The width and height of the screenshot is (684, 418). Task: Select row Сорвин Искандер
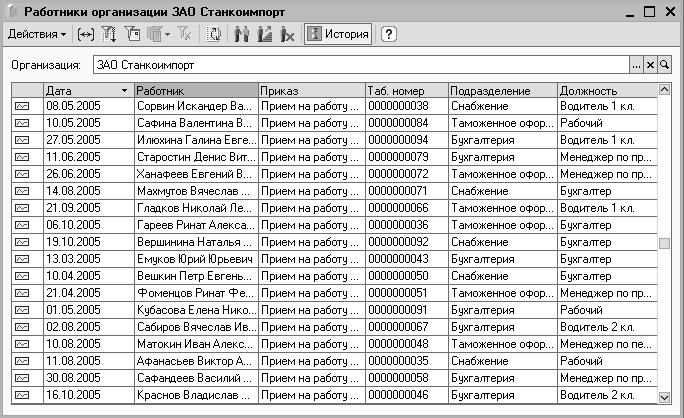click(334, 106)
